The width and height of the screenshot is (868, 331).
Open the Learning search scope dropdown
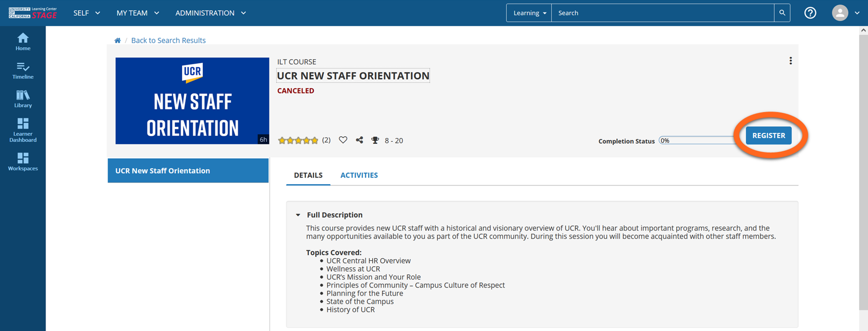(529, 13)
